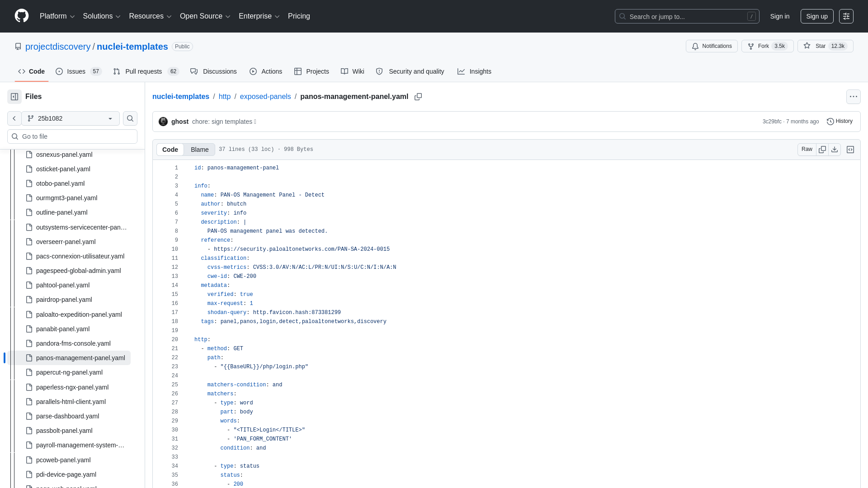The height and width of the screenshot is (488, 868).
Task: Switch to Blame view
Action: point(199,150)
